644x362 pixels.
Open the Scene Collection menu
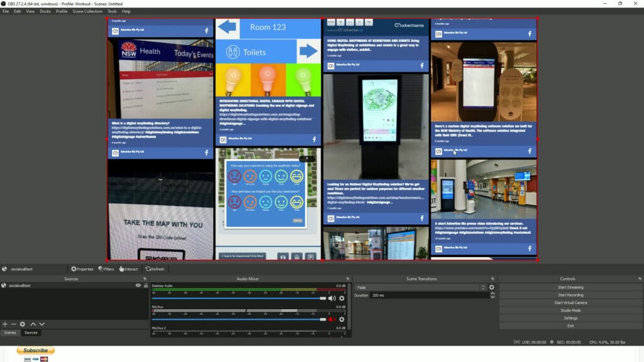click(88, 11)
